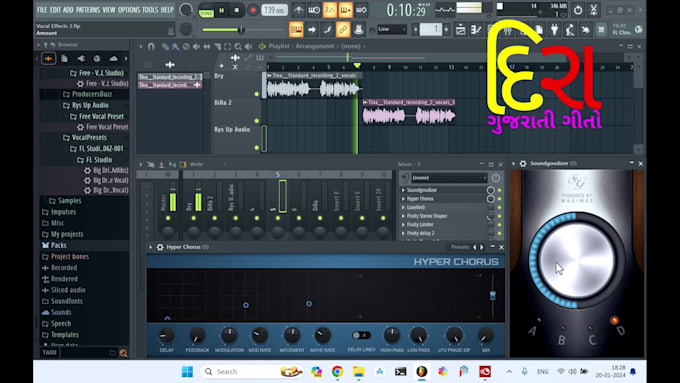Toggle the Song/Pattern mode switch
Image resolution: width=680 pixels, height=383 pixels.
(x=206, y=10)
